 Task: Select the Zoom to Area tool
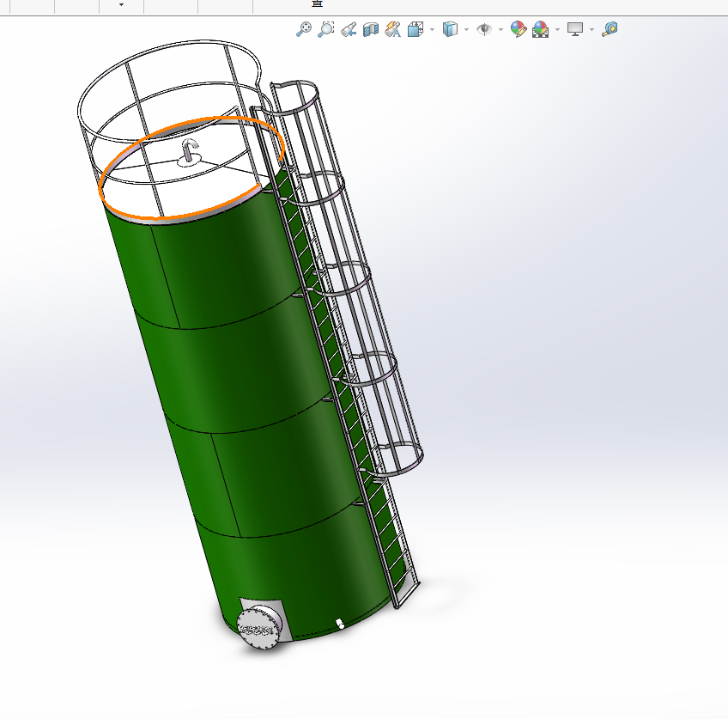point(326,29)
